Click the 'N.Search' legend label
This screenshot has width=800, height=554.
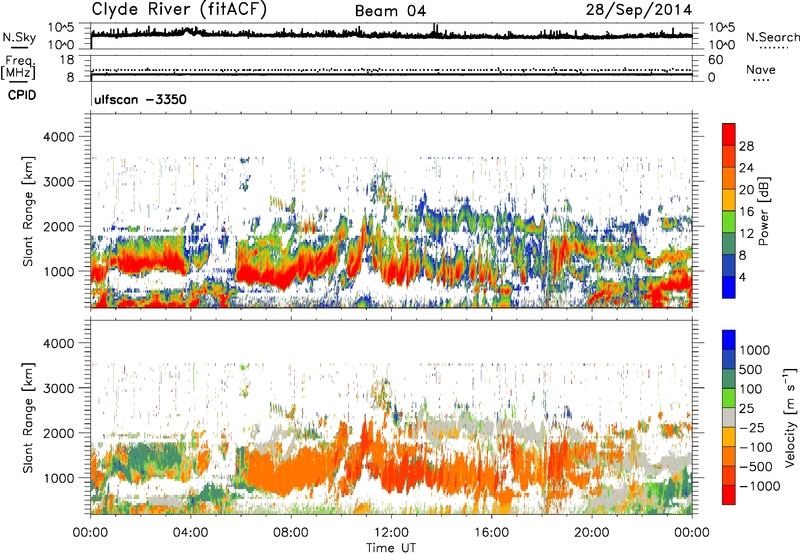[x=772, y=37]
